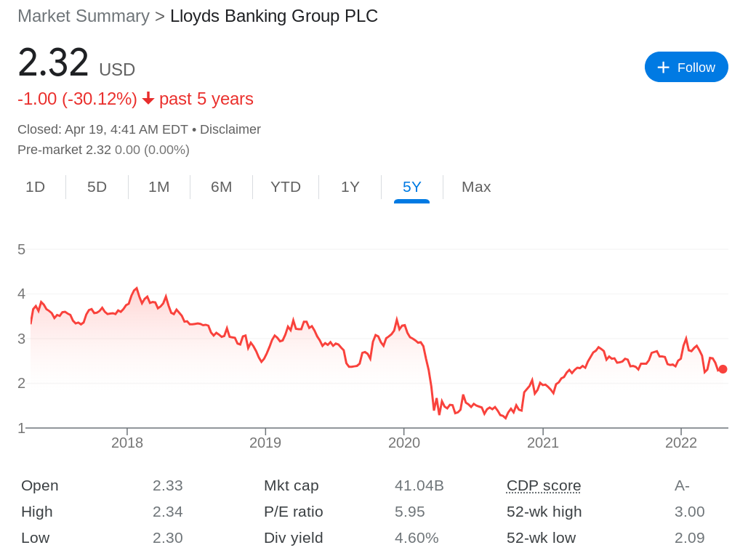Image resolution: width=756 pixels, height=553 pixels.
Task: Switch to the 5D time range tab
Action: pyautogui.click(x=97, y=187)
